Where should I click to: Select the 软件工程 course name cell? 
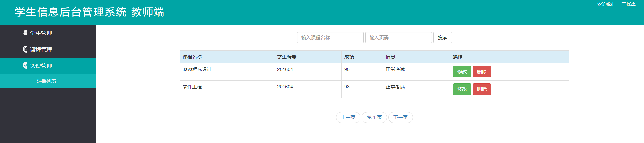point(227,89)
